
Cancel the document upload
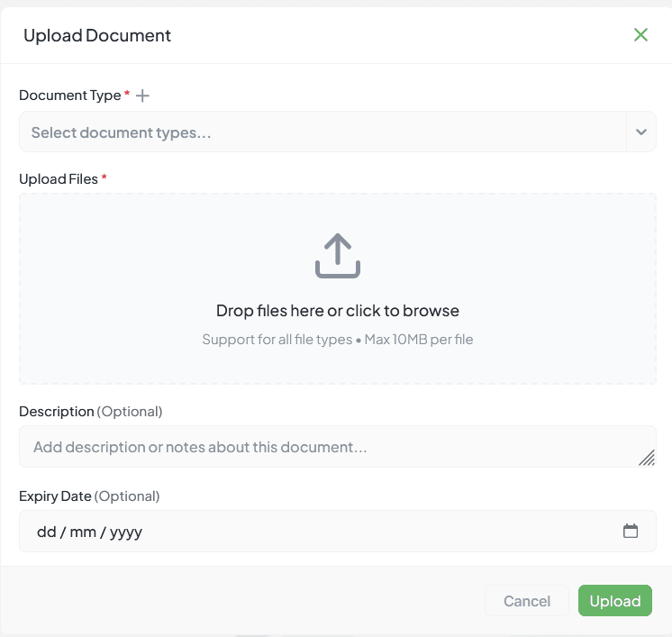pyautogui.click(x=527, y=601)
